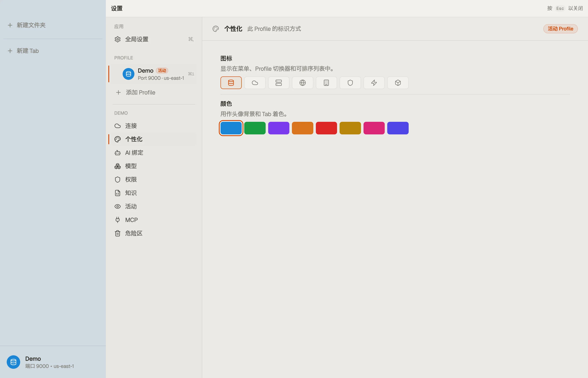Pick the shield icon option
The height and width of the screenshot is (378, 588).
click(350, 83)
